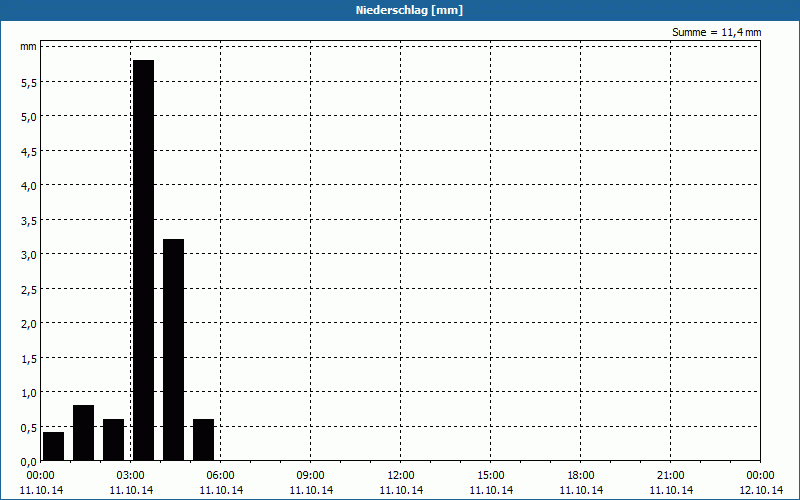This screenshot has width=800, height=500.
Task: Click the 'Niederschlag [mm]' chart title
Action: click(409, 10)
